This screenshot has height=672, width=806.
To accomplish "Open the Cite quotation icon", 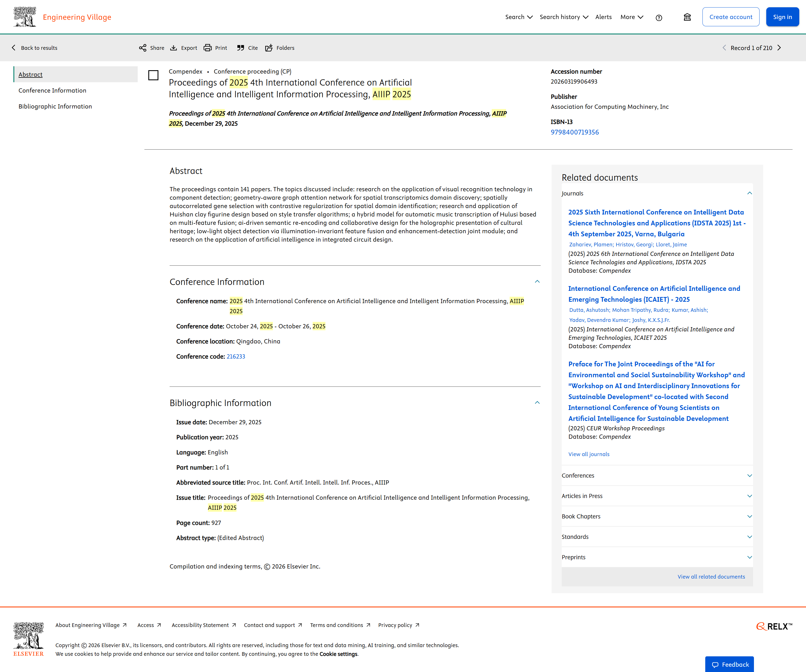I will [241, 48].
